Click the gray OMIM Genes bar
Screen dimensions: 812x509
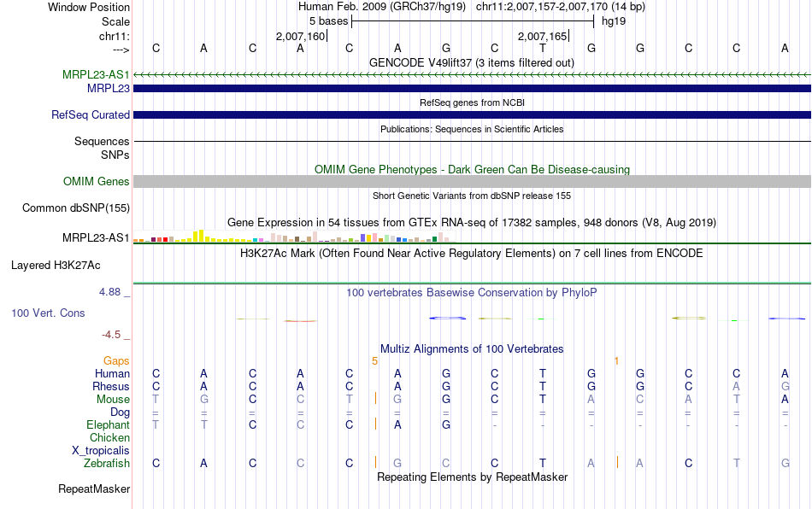(x=472, y=182)
